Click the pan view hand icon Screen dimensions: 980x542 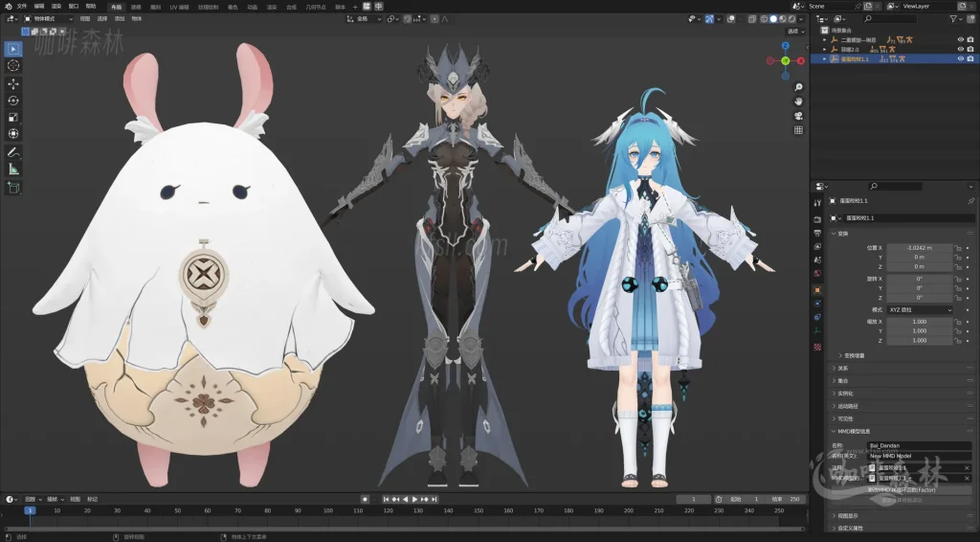(x=798, y=102)
